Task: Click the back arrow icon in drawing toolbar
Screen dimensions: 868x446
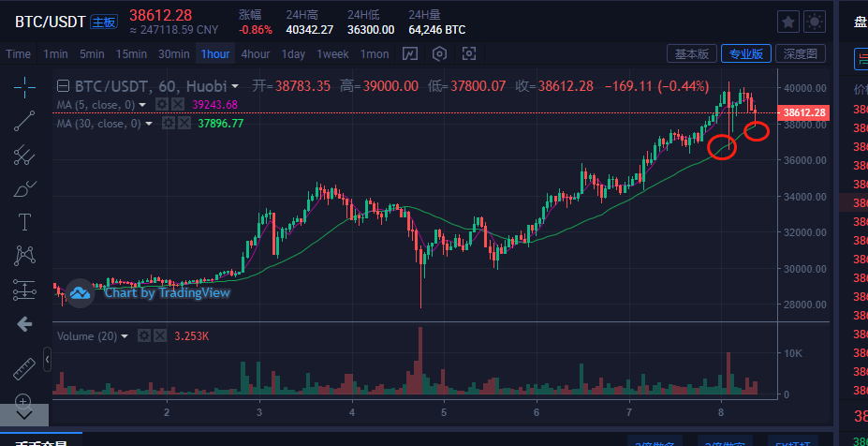Action: click(x=24, y=324)
